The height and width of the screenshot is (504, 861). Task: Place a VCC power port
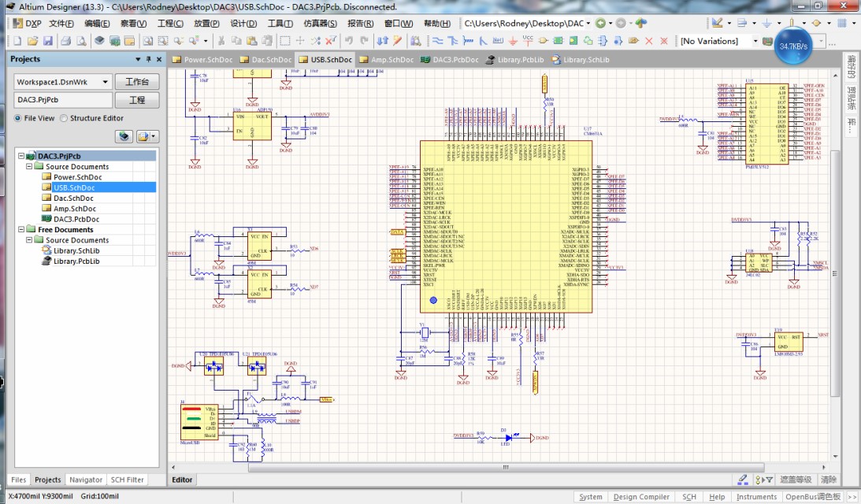(x=528, y=41)
